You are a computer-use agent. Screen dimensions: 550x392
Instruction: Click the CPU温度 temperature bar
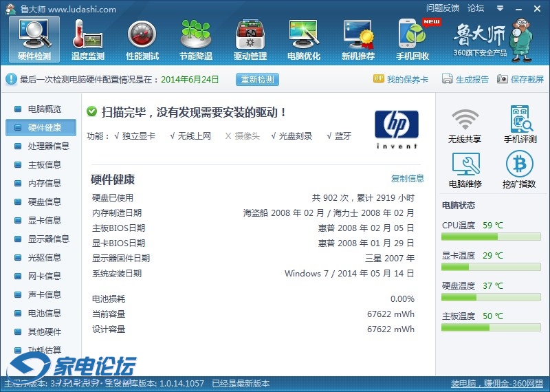tap(491, 237)
